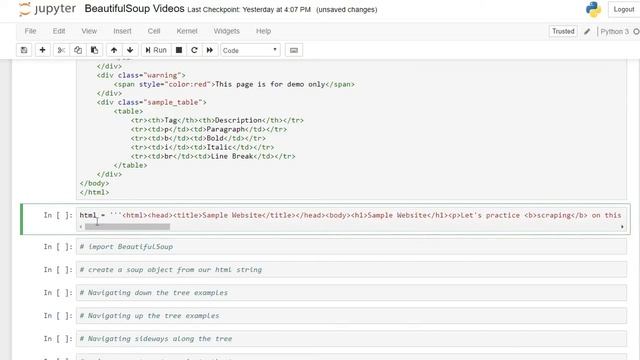Screen dimensions: 640x360
Task: Move selected cell up arrow
Action: point(114,50)
